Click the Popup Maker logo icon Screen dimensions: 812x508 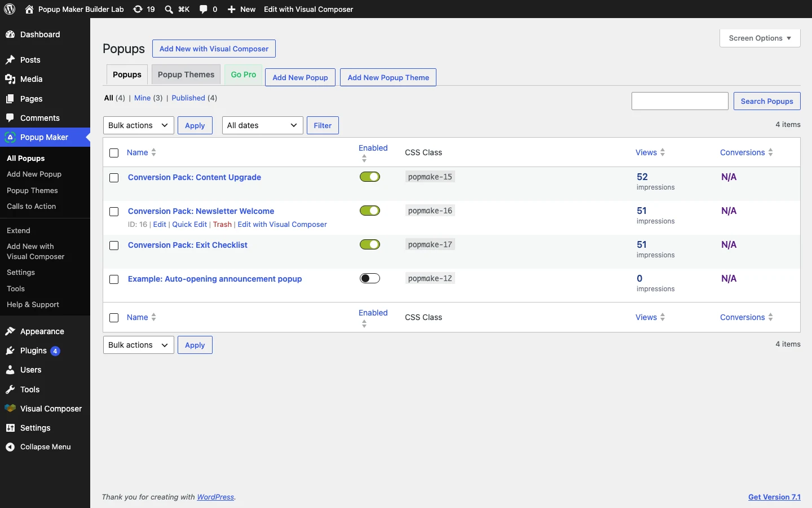10,137
